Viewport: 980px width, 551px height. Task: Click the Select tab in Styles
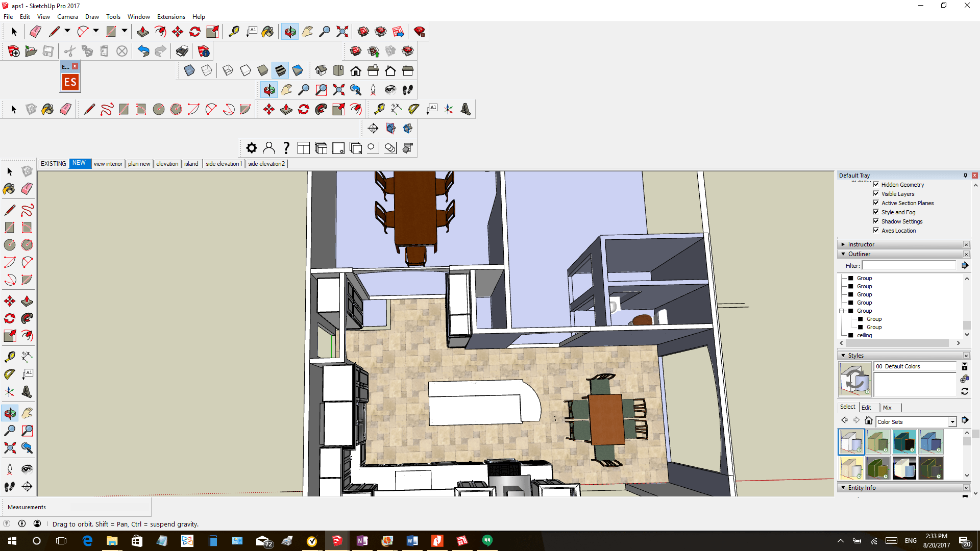click(x=848, y=407)
